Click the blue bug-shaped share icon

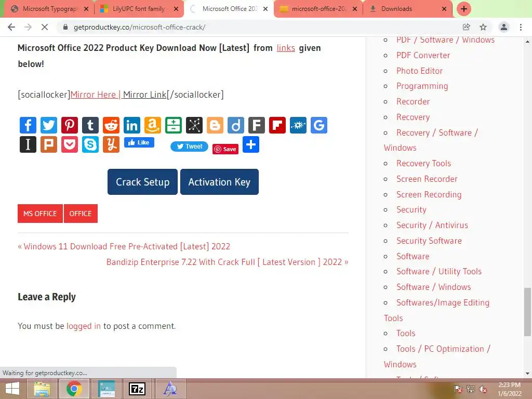point(298,125)
